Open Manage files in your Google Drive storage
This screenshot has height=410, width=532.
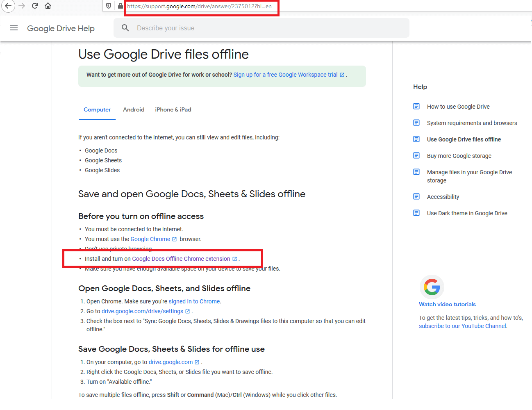click(x=469, y=176)
